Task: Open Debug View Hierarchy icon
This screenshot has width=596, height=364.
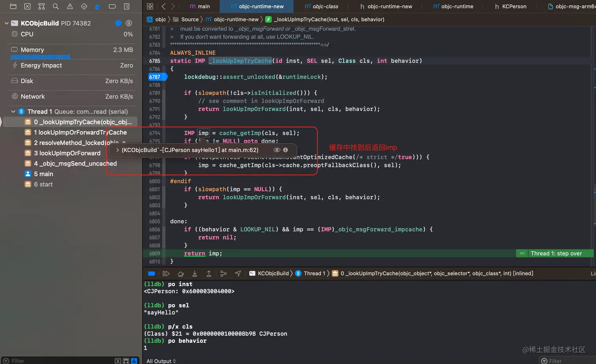Action: 223,273
